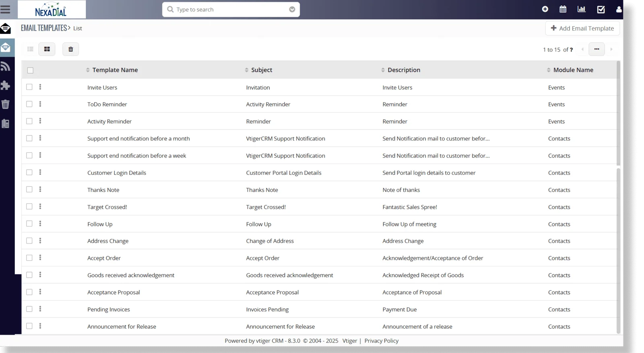Open actions menu for Invite Users row

(x=40, y=87)
